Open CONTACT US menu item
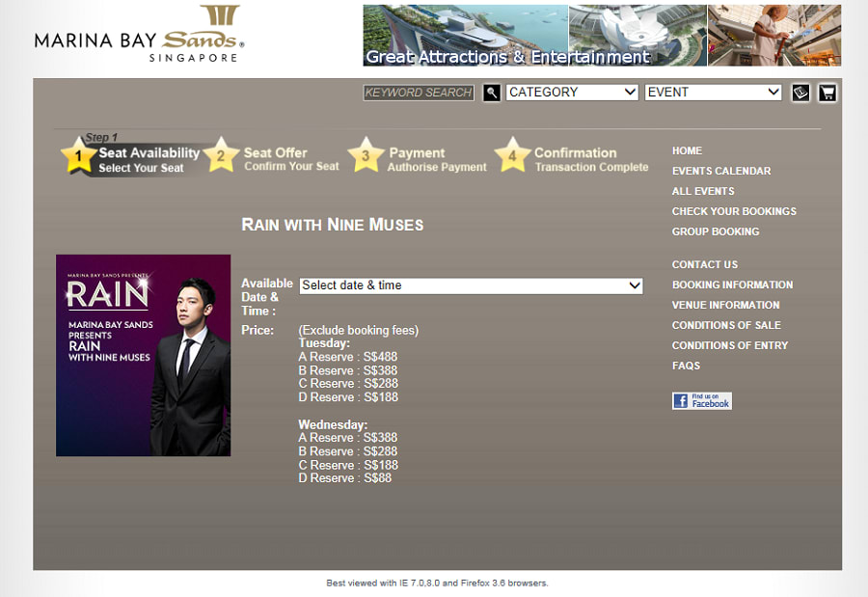 705,264
